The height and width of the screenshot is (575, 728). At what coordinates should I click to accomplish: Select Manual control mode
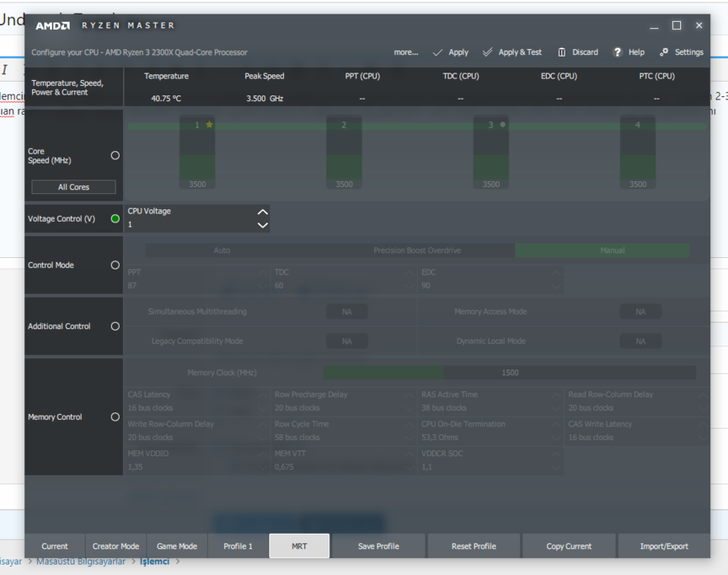(x=602, y=251)
